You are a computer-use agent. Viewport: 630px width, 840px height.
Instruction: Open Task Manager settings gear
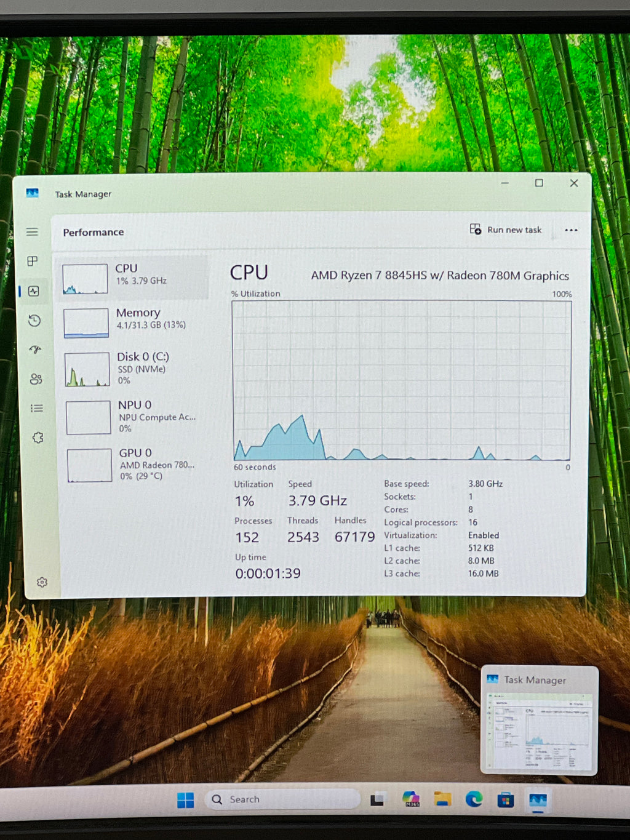42,582
